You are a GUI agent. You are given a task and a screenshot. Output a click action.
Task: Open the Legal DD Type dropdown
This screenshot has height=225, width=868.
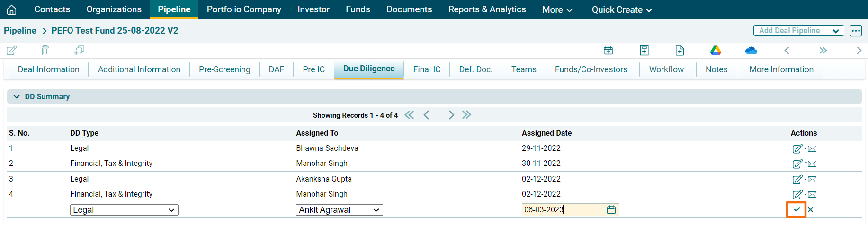pos(124,210)
